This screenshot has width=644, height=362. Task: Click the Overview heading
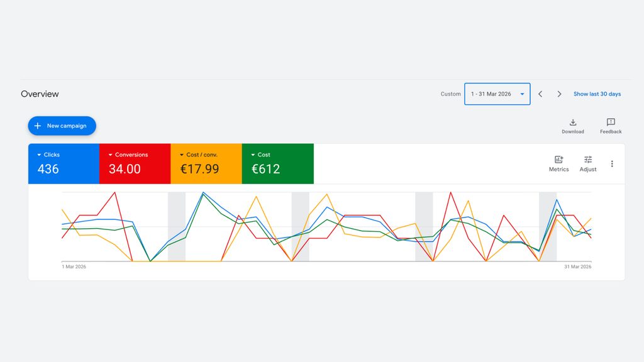(40, 94)
